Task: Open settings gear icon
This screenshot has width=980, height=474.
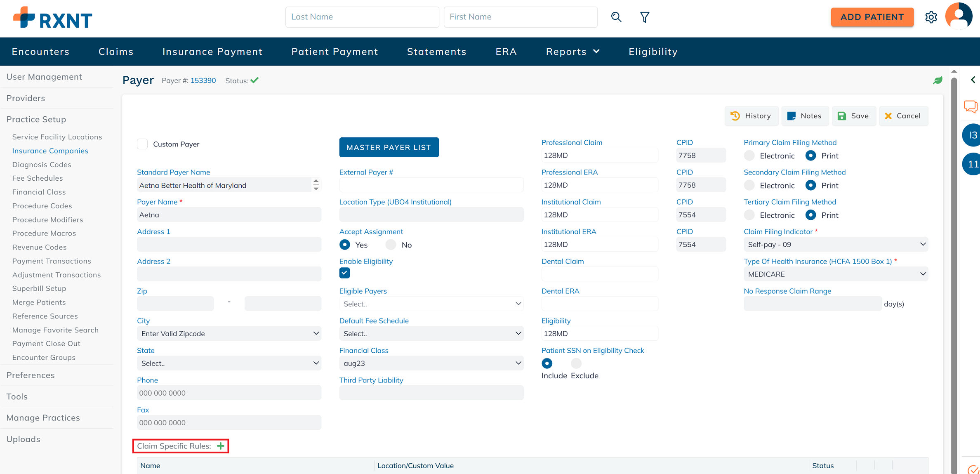Action: [931, 17]
